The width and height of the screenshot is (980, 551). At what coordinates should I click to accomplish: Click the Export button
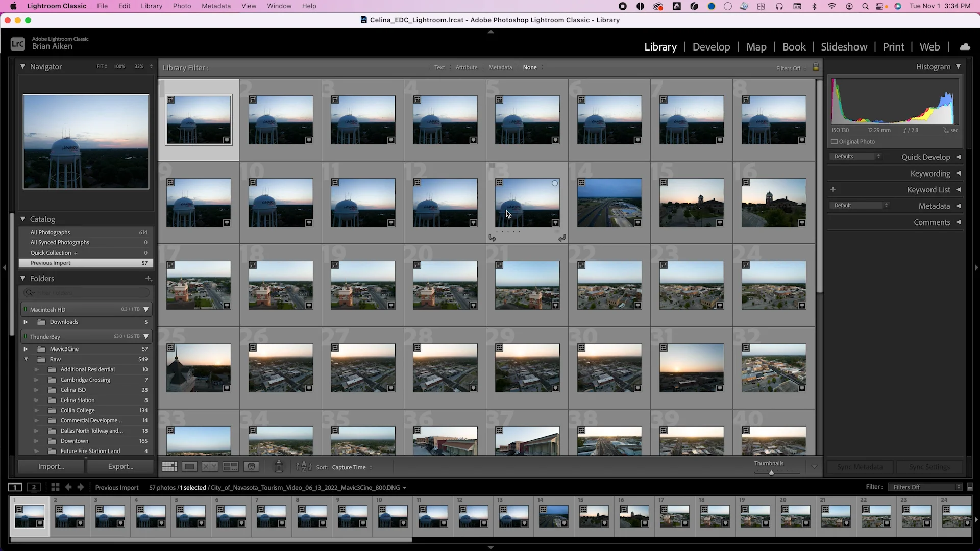120,466
